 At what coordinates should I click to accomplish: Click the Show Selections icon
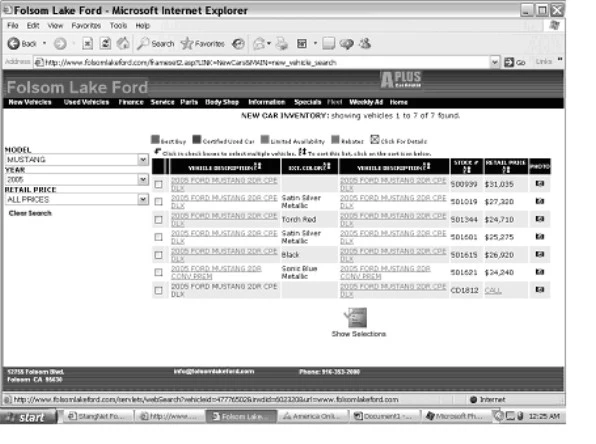coord(356,317)
